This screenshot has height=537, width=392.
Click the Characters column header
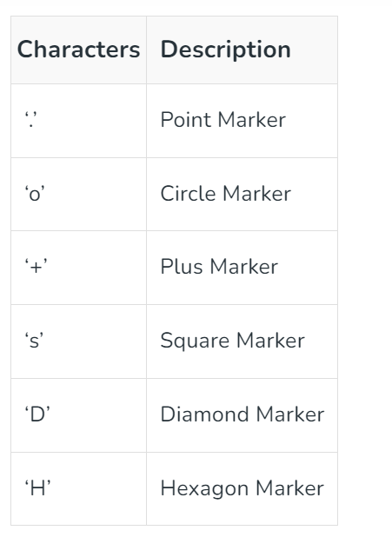(78, 50)
